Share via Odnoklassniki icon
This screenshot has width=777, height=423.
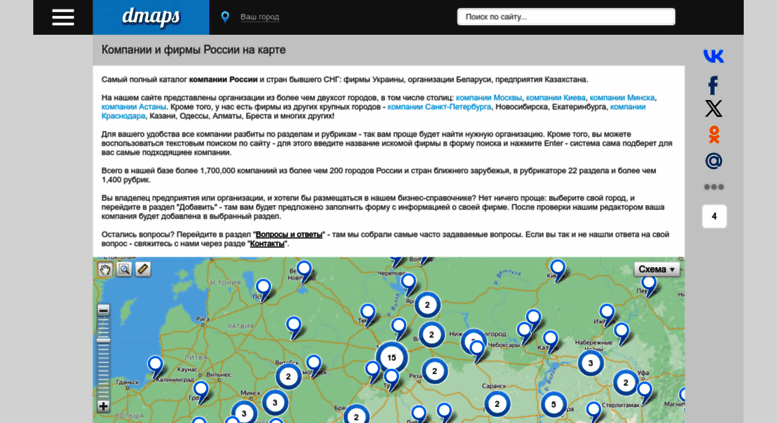[714, 135]
